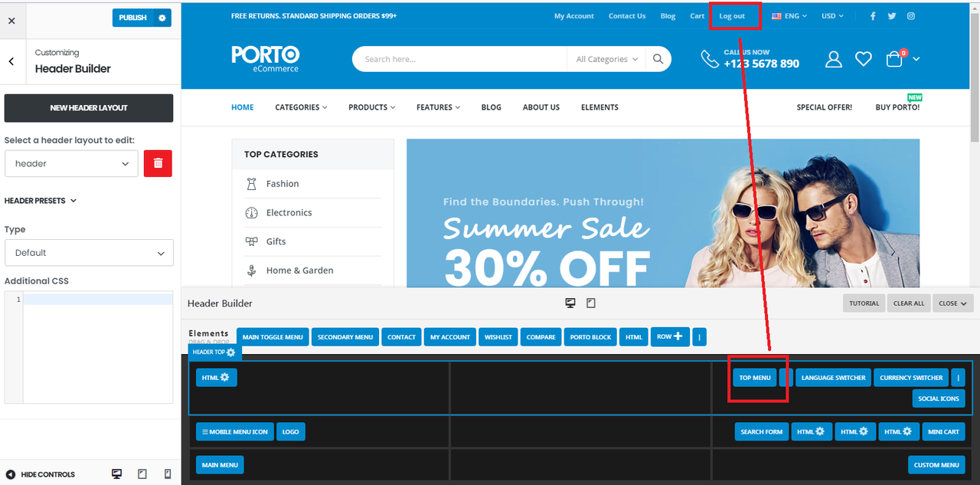Click Clear All button

tap(909, 303)
